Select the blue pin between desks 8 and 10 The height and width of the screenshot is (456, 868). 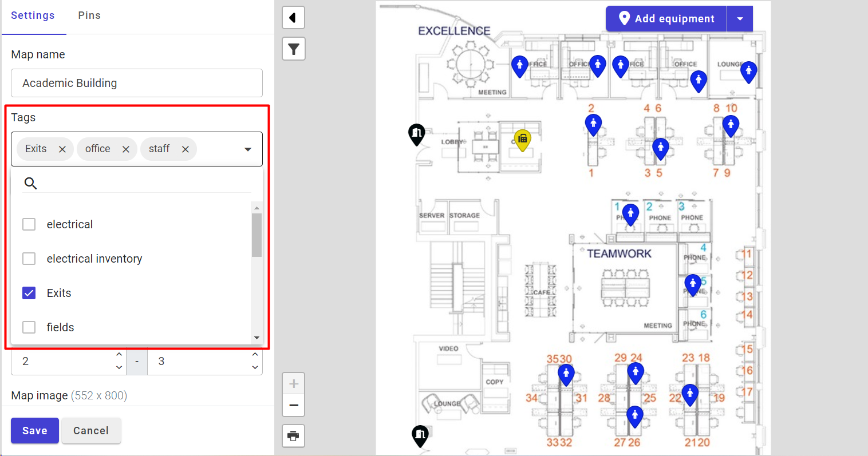click(731, 126)
